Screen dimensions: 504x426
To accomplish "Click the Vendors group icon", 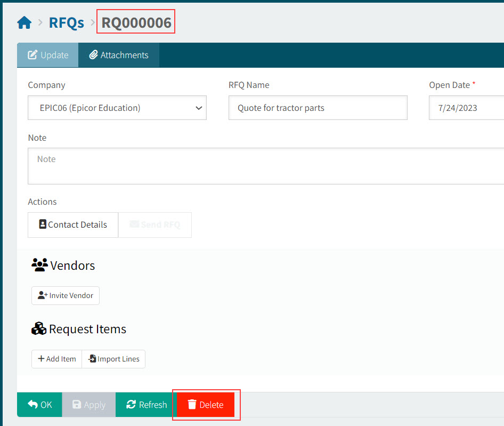I will (39, 265).
